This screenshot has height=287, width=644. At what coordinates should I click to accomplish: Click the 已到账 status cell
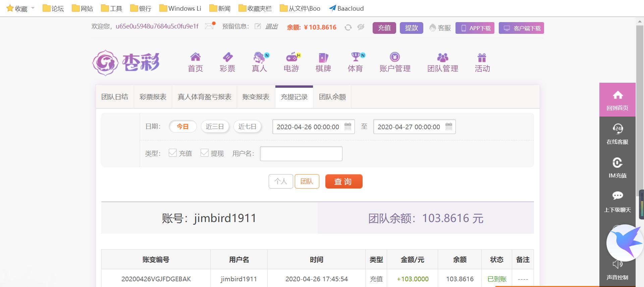point(497,279)
